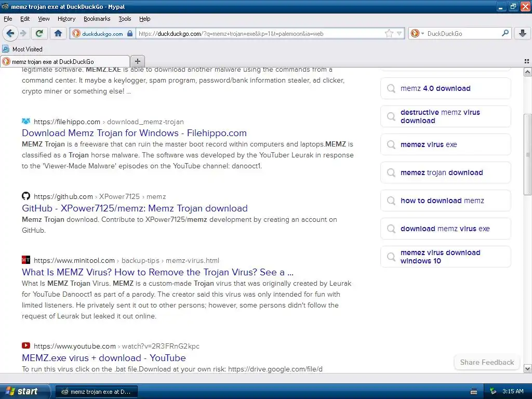The image size is (532, 399).
Task: Click the vertical scrollbar thumb
Action: (x=527, y=155)
